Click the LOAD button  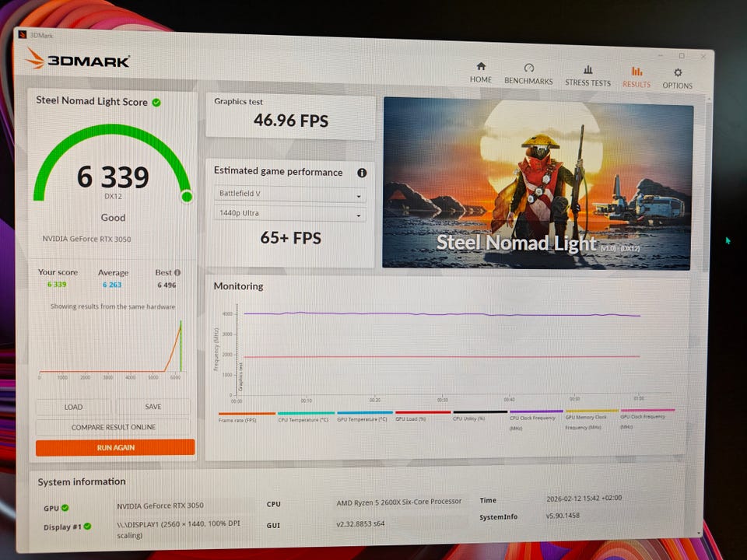point(73,407)
